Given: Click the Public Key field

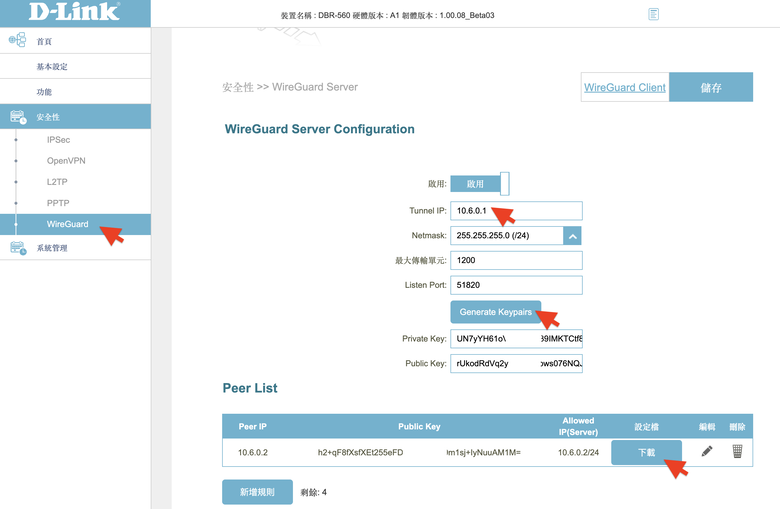Looking at the screenshot, I should 516,364.
